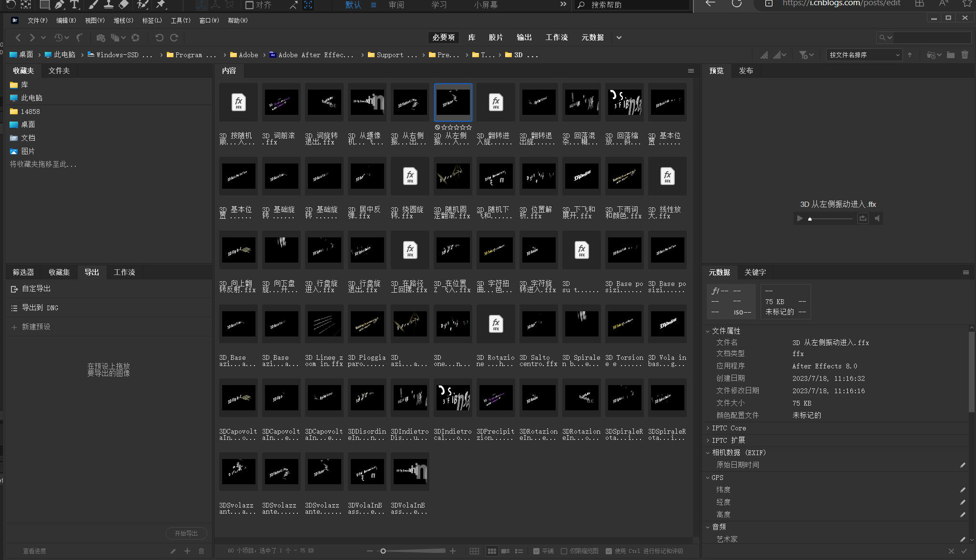The image size is (976, 560).
Task: Click the refine boomerang icon in toolbar
Action: [80, 38]
